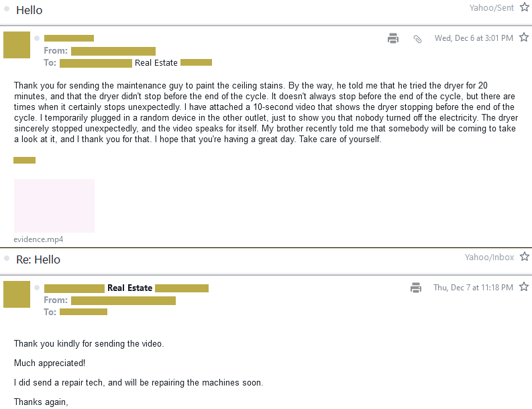Click the small dot next to first sender name
This screenshot has height=409, width=532.
coord(38,38)
